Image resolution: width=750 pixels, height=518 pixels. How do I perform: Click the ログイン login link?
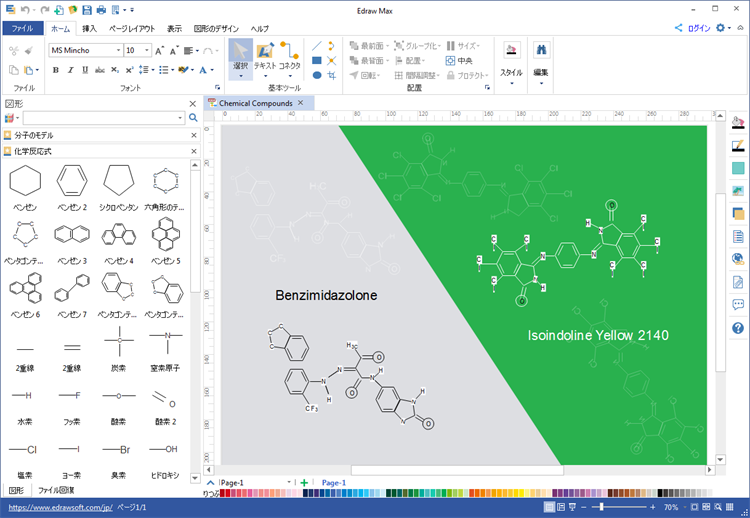pyautogui.click(x=697, y=28)
